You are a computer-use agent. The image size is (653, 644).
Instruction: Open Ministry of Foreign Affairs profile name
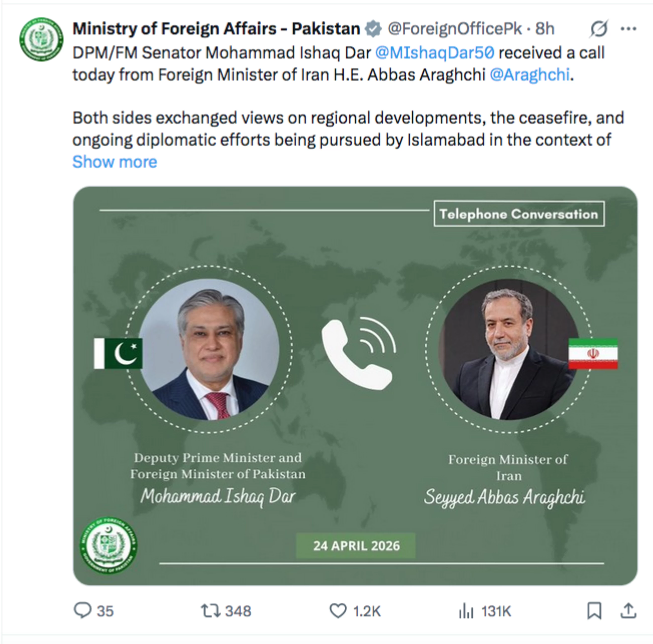216,29
